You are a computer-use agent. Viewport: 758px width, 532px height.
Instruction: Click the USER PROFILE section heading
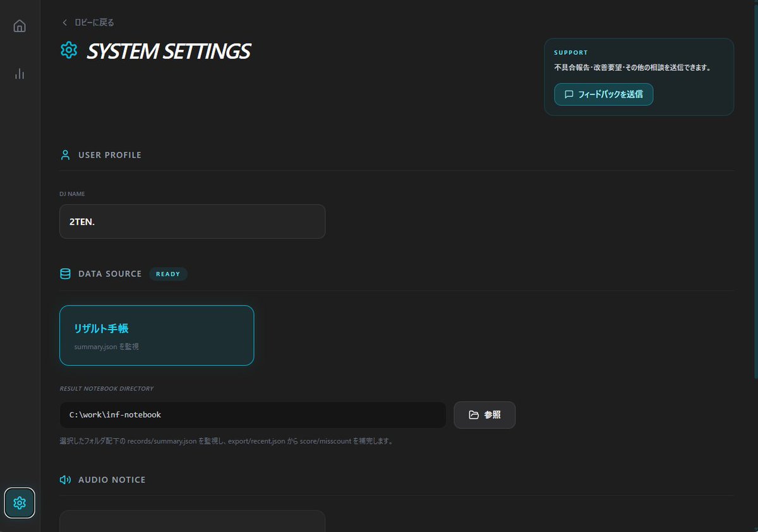click(x=110, y=155)
